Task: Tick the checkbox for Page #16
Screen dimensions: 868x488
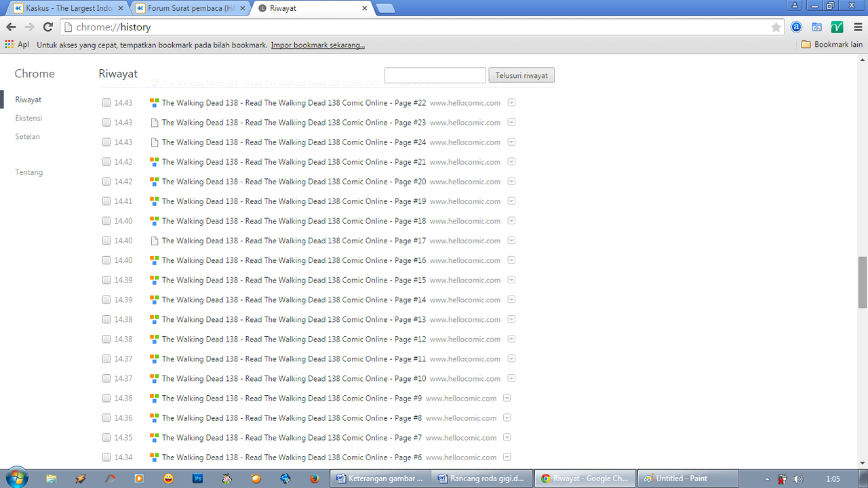Action: tap(106, 260)
